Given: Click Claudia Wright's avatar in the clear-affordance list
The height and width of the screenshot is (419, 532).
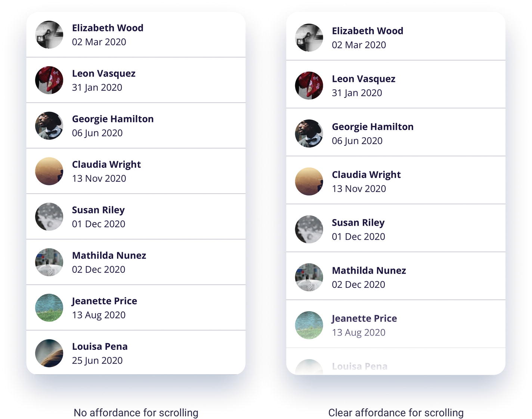Looking at the screenshot, I should point(309,181).
